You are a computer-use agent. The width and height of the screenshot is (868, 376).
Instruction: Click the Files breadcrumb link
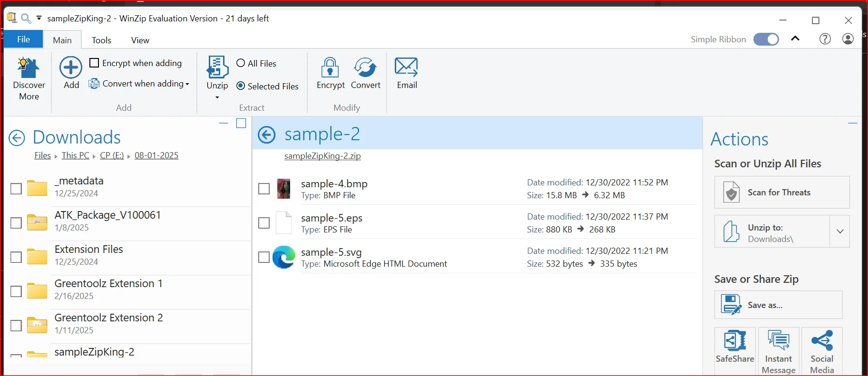[x=42, y=155]
